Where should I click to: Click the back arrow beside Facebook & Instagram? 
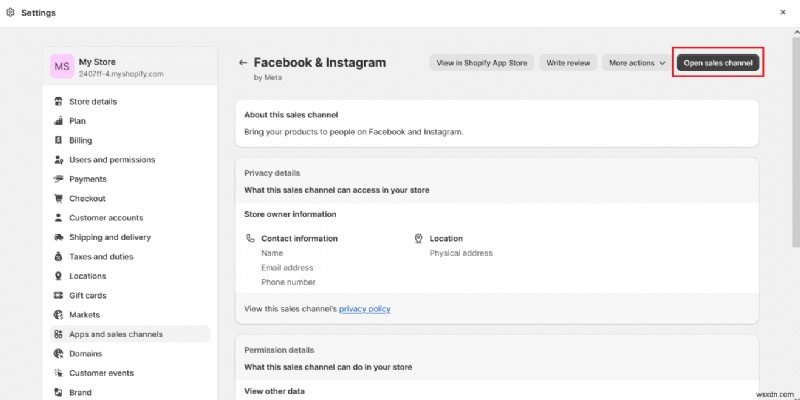[x=243, y=63]
